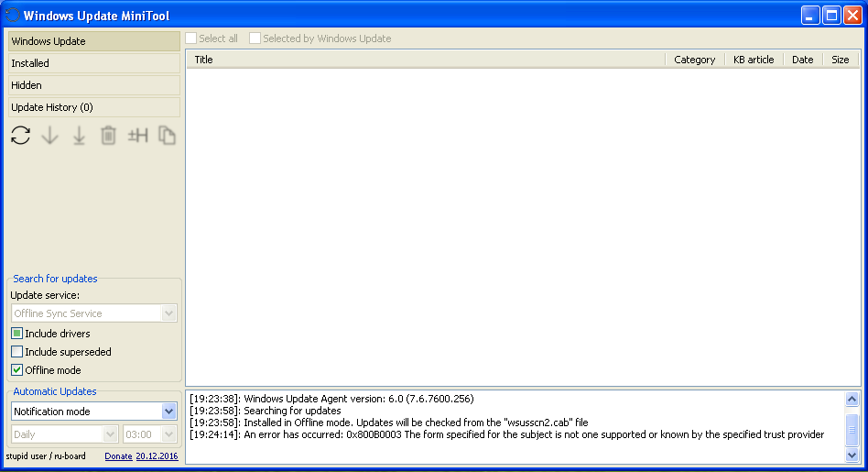868x472 pixels.
Task: Toggle the Select all checkbox
Action: click(191, 38)
